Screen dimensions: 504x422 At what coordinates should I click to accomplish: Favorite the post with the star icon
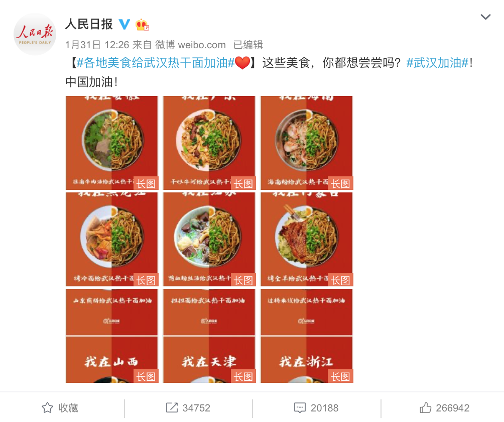click(x=47, y=407)
